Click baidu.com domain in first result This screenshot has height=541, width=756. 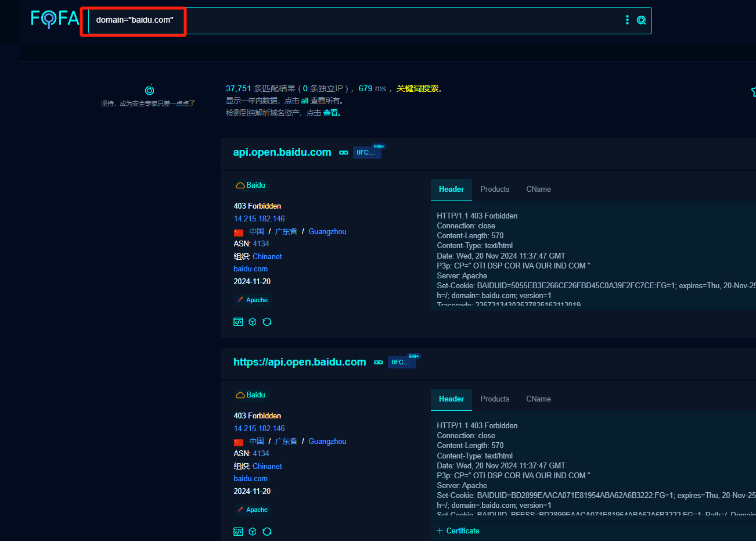(x=250, y=268)
